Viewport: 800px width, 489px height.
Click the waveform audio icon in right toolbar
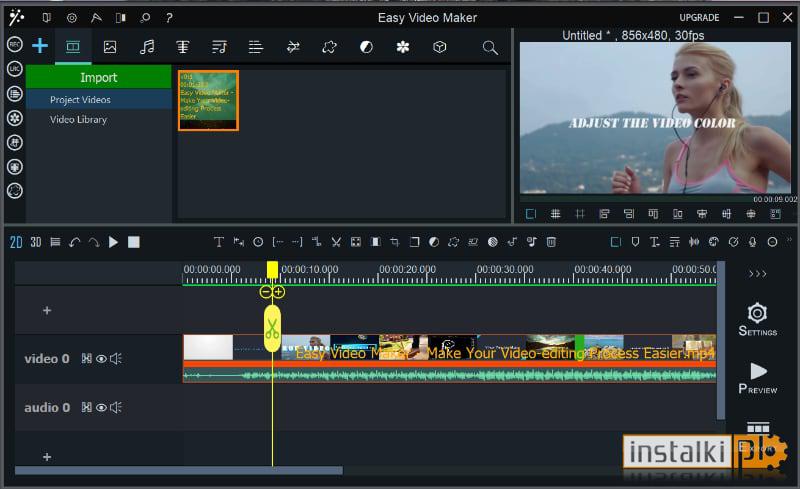tap(694, 242)
